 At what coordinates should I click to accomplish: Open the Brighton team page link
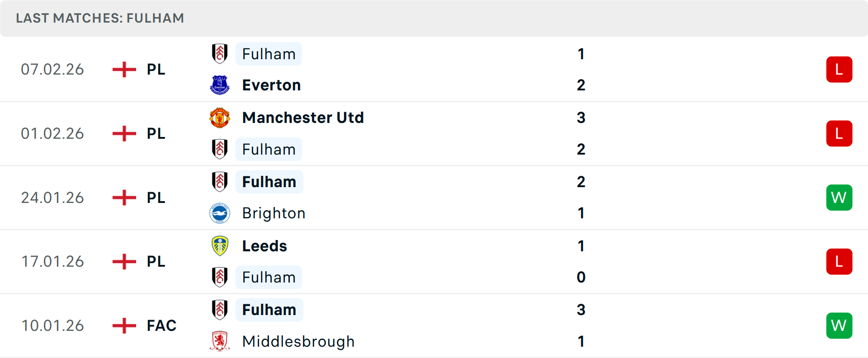pyautogui.click(x=274, y=213)
